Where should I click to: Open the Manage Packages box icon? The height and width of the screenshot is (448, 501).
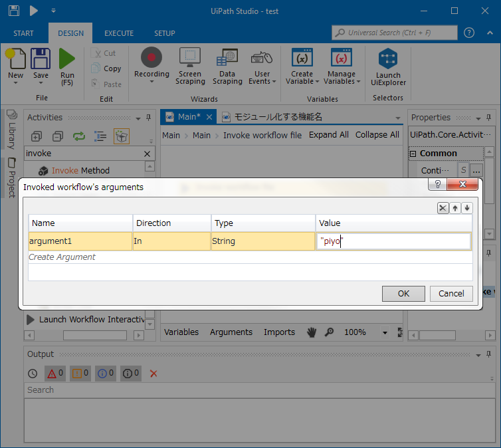(122, 136)
